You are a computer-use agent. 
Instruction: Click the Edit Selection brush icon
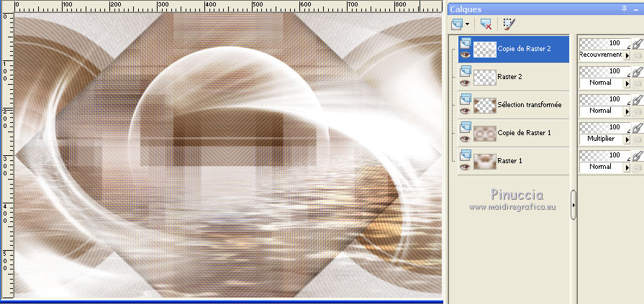coord(509,24)
